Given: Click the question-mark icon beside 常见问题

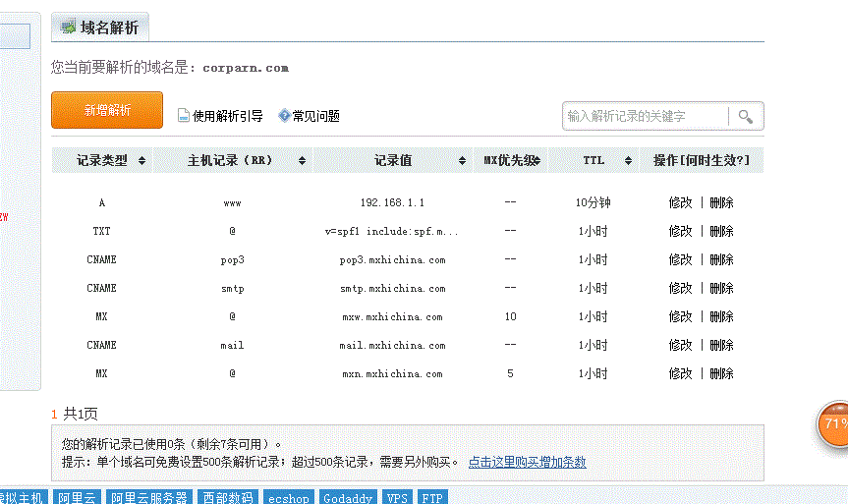Looking at the screenshot, I should coord(284,115).
